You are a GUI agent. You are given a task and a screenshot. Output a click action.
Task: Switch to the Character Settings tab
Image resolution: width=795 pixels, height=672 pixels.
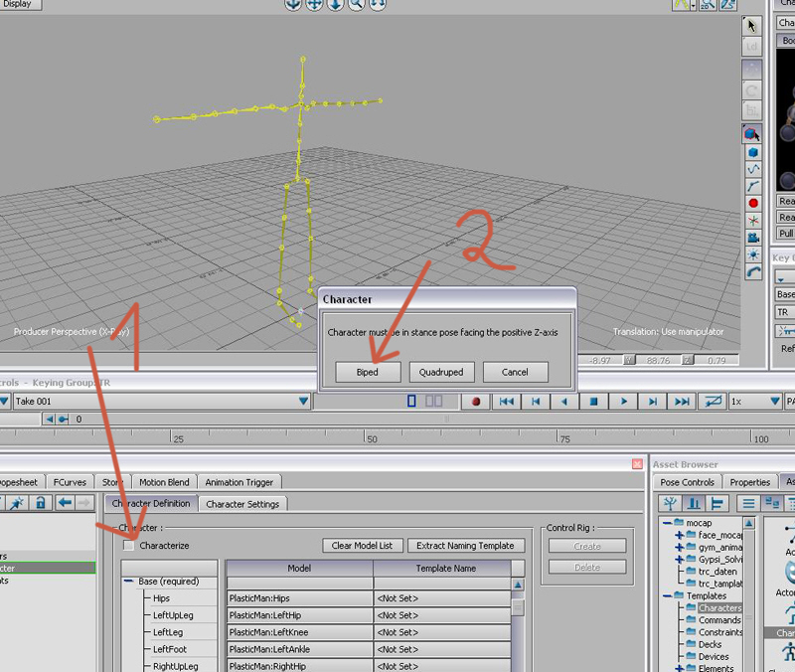pos(244,504)
